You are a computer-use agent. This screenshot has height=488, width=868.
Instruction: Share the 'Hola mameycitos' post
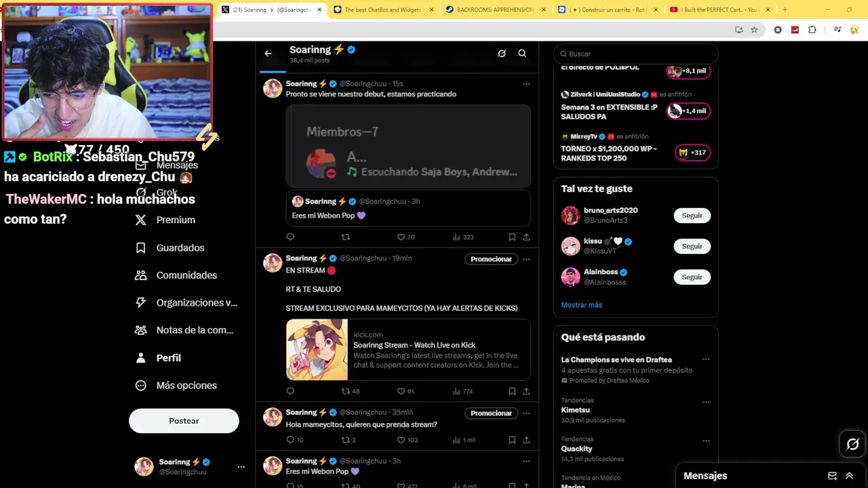[x=526, y=440]
